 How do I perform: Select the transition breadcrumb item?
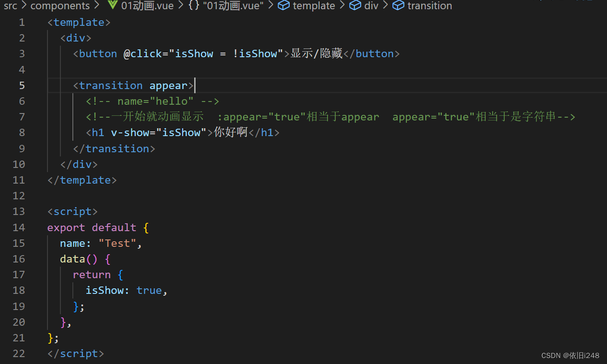(430, 6)
